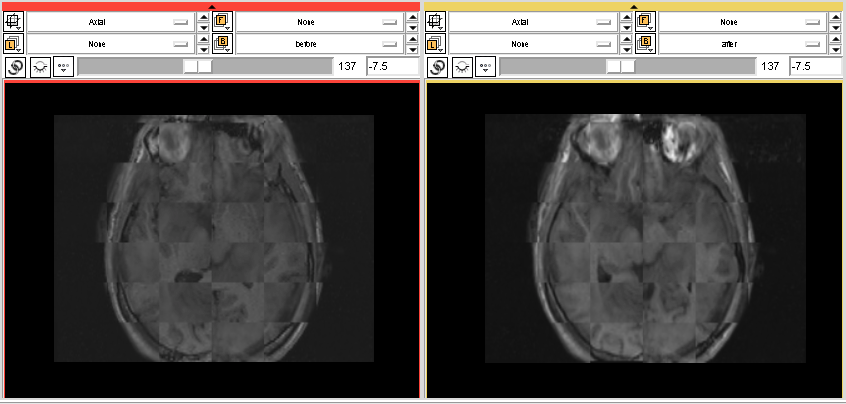
Task: Open more options menu in yellow viewer
Action: pyautogui.click(x=485, y=66)
